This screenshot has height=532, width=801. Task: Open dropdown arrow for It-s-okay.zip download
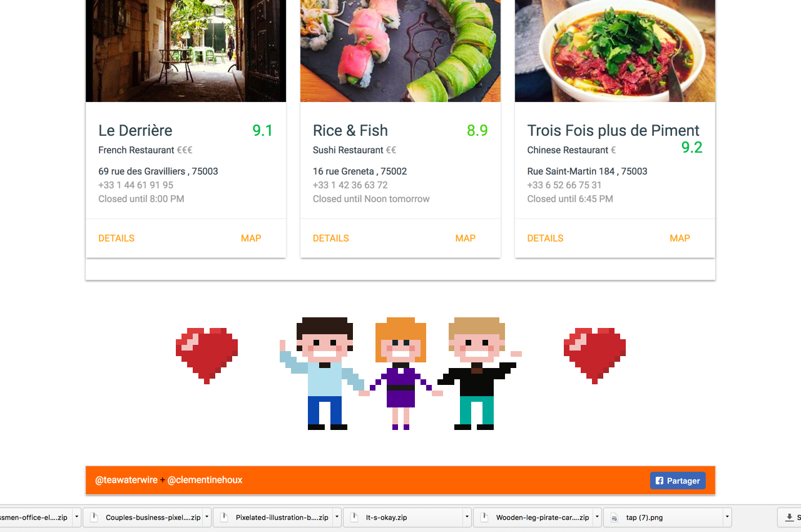pyautogui.click(x=467, y=518)
